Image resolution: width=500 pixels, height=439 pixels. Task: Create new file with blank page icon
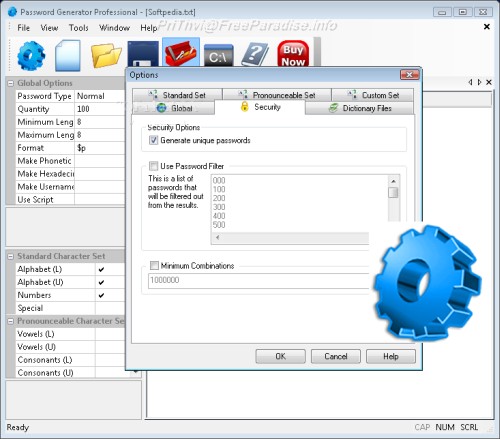click(x=68, y=56)
